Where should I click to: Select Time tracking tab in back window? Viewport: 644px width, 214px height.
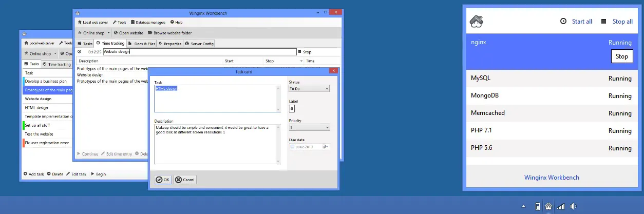click(57, 64)
